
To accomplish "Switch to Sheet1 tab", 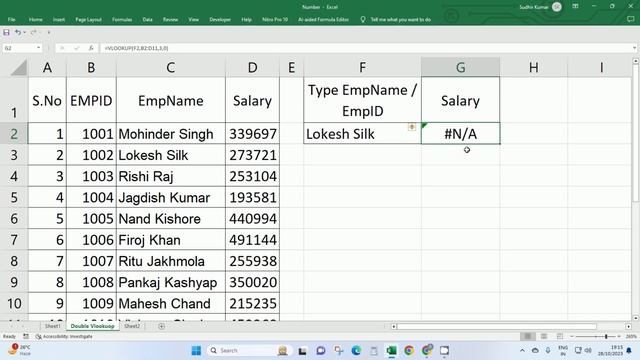I will point(52,326).
